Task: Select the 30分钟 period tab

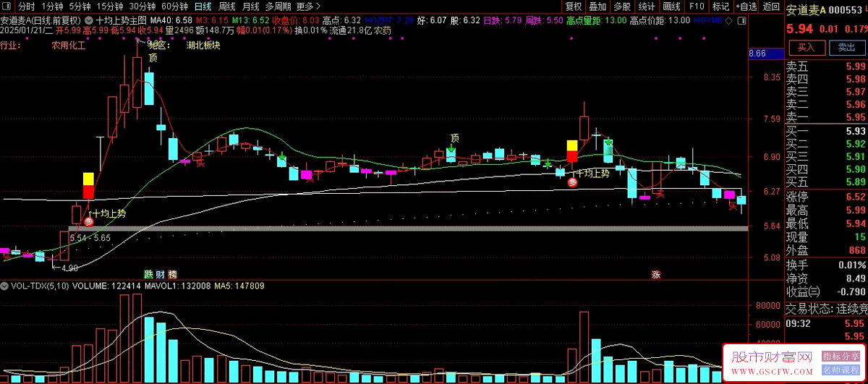Action: point(142,7)
